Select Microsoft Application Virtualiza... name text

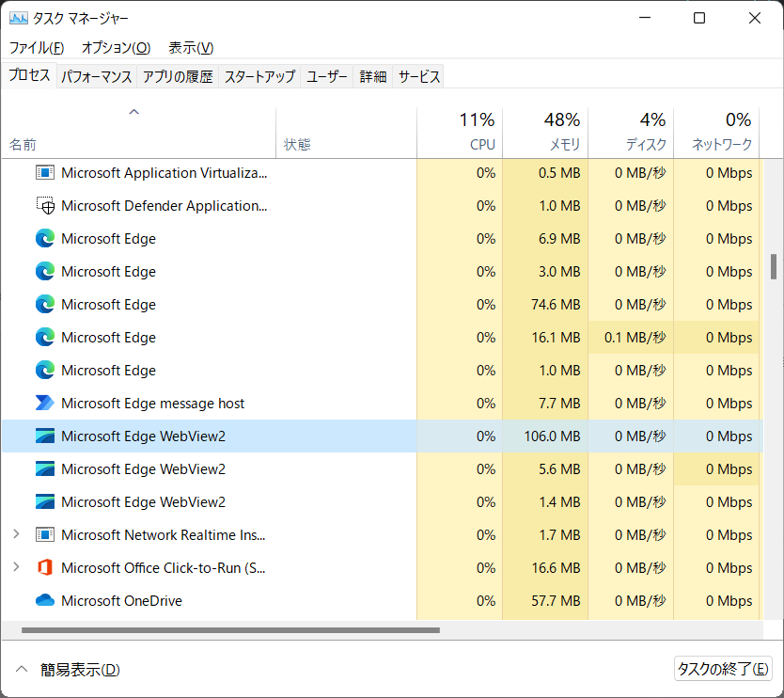point(164,173)
